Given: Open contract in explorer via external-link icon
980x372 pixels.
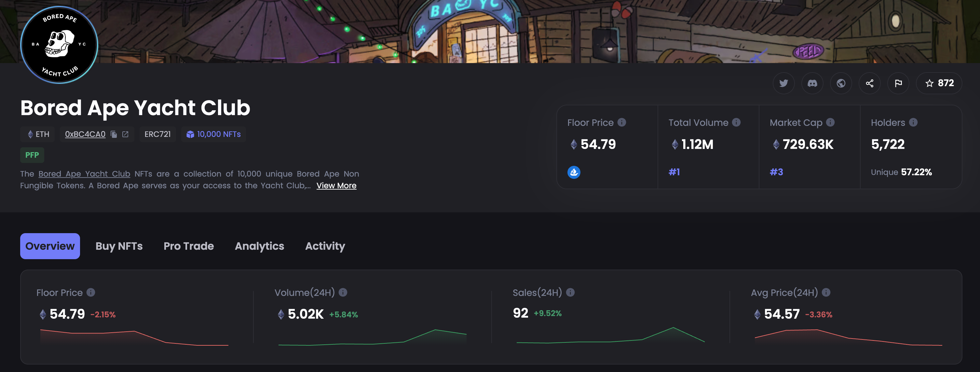Looking at the screenshot, I should point(125,134).
